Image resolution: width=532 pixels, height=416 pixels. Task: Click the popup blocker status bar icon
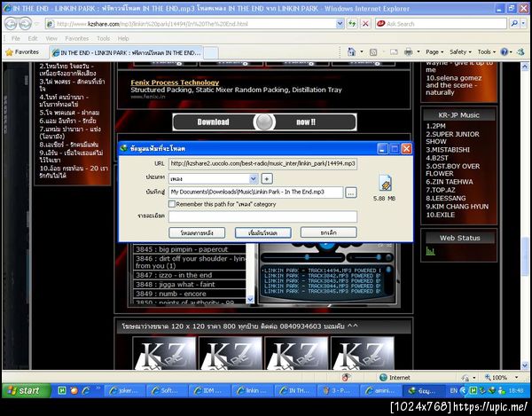[346, 377]
